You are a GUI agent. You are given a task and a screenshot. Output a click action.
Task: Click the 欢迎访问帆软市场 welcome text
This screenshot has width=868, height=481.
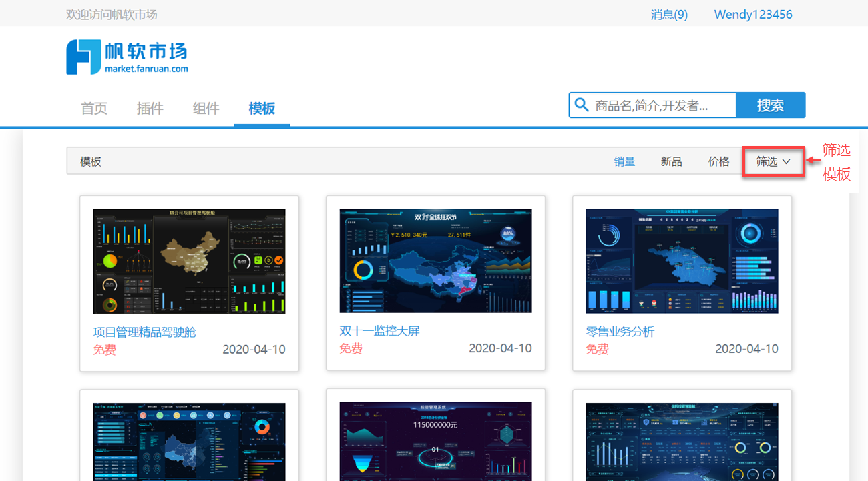coord(112,14)
